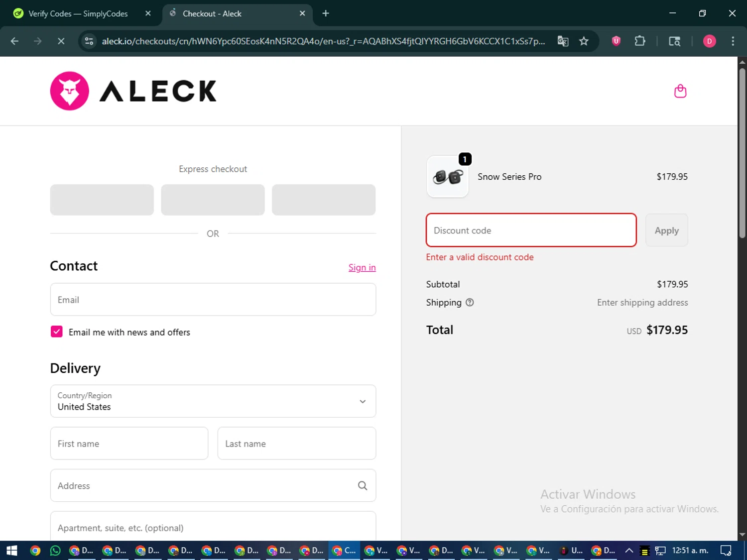
Task: Click the forward navigation arrow
Action: pos(38,41)
